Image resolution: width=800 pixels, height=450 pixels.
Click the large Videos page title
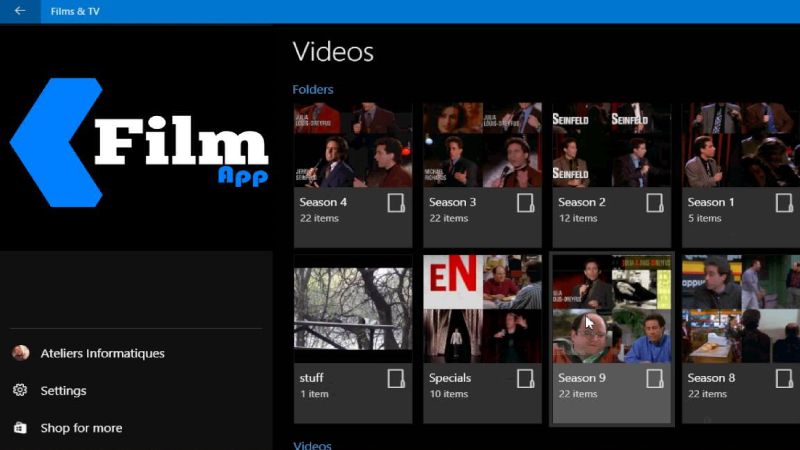tap(333, 52)
